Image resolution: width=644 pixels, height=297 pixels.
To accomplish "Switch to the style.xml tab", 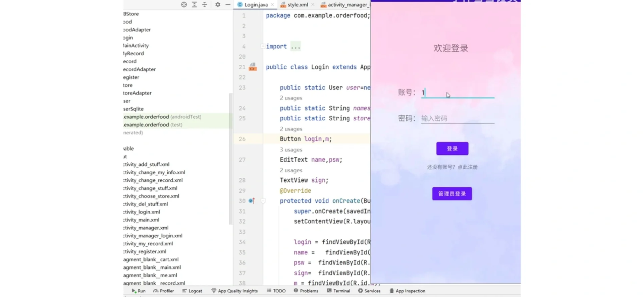I will point(297,5).
